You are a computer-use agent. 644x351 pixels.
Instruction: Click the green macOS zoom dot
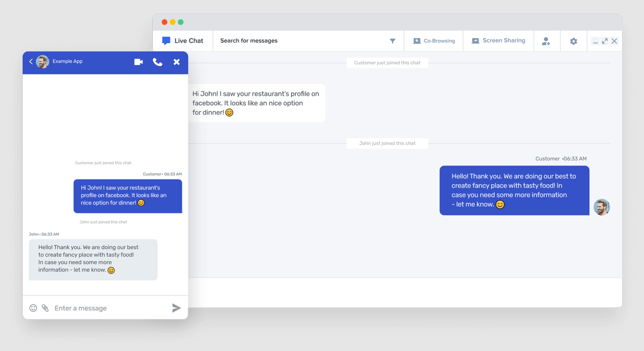181,22
